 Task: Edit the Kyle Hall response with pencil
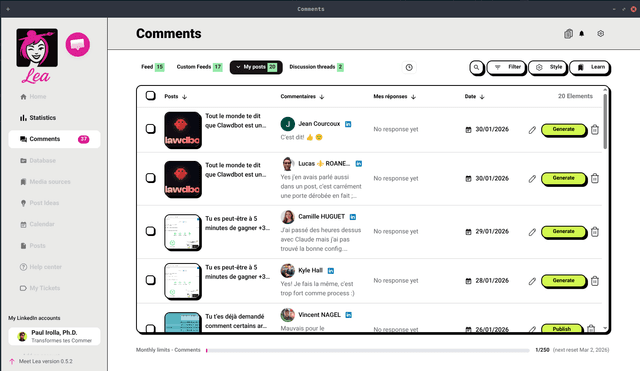click(532, 281)
